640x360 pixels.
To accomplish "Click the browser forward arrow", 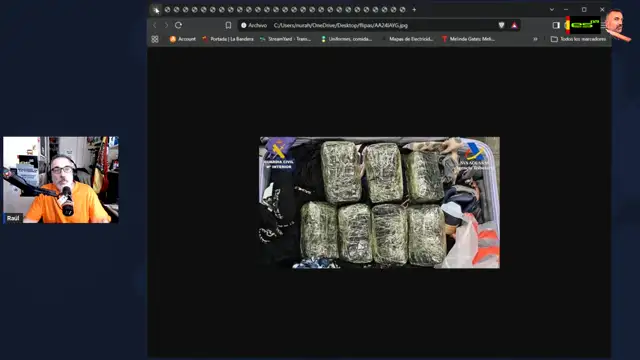I will (166, 25).
